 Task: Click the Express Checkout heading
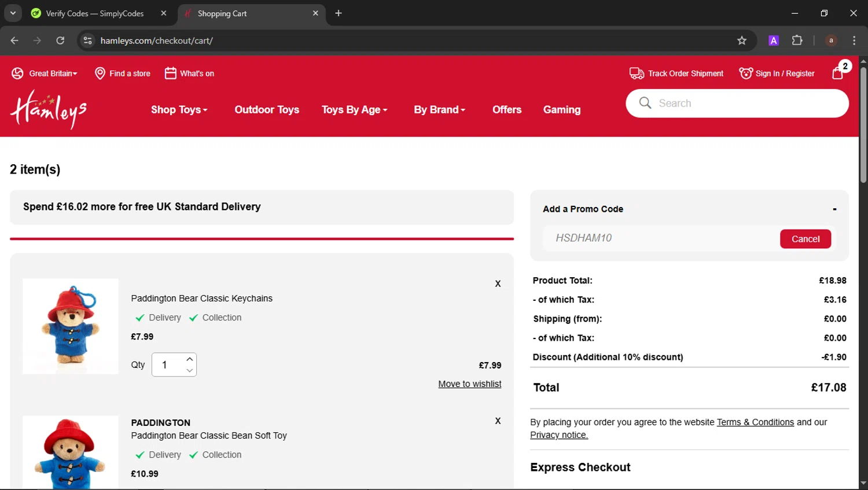tap(580, 467)
